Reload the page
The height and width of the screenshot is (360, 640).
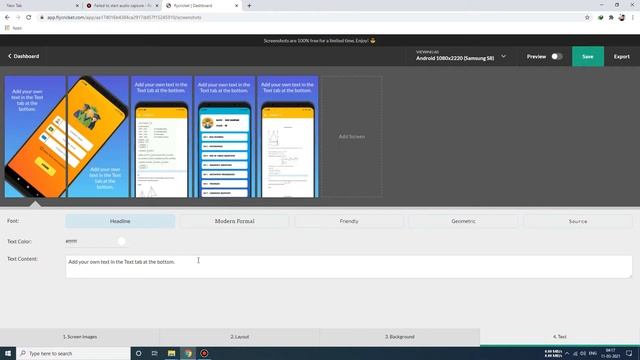tap(29, 18)
